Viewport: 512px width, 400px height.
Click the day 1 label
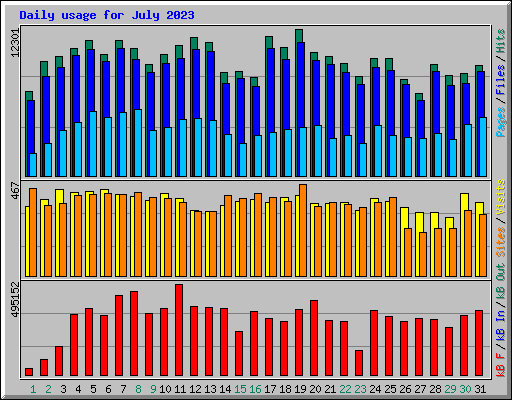[33, 389]
